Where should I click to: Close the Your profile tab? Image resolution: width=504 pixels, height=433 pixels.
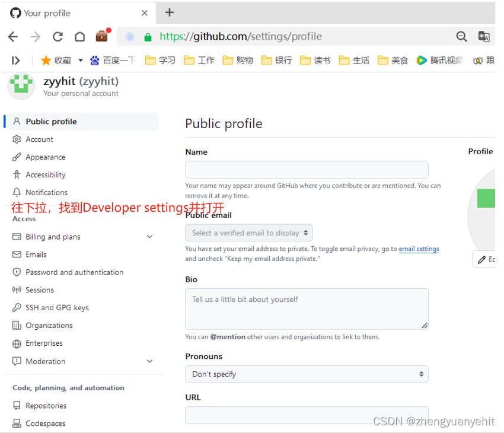145,13
